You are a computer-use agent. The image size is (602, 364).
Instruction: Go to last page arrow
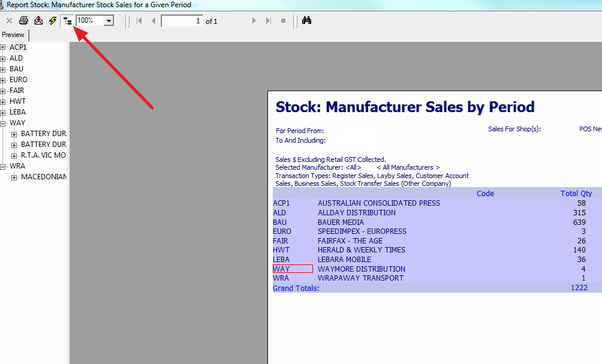pyautogui.click(x=269, y=21)
